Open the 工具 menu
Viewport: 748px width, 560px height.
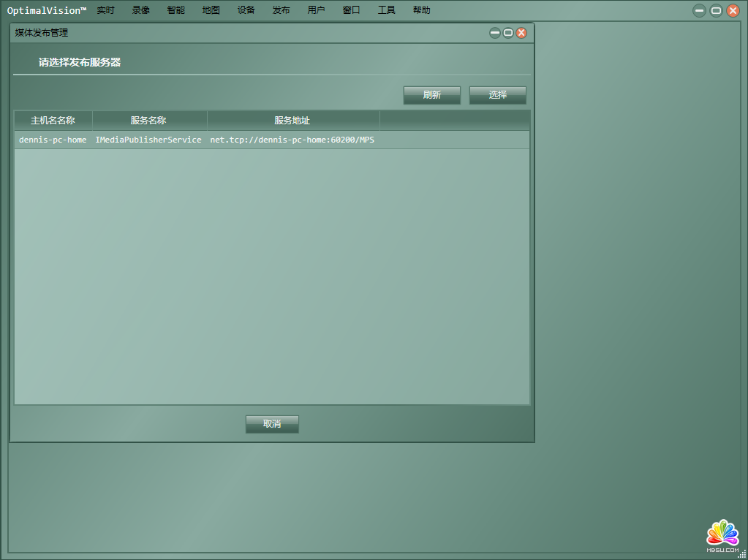tap(387, 10)
